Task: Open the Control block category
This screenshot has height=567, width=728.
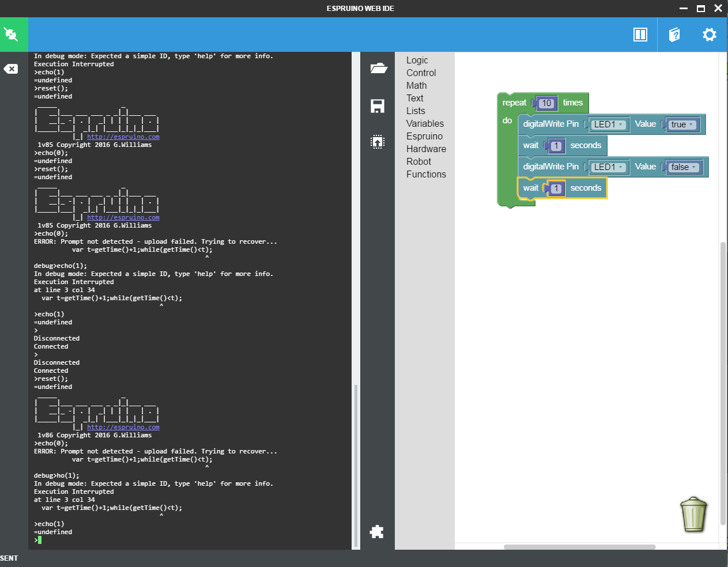Action: click(421, 73)
